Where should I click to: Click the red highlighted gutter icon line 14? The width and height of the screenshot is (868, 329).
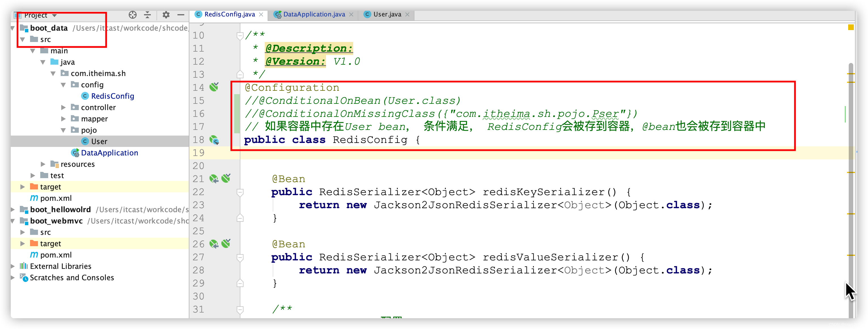(214, 88)
